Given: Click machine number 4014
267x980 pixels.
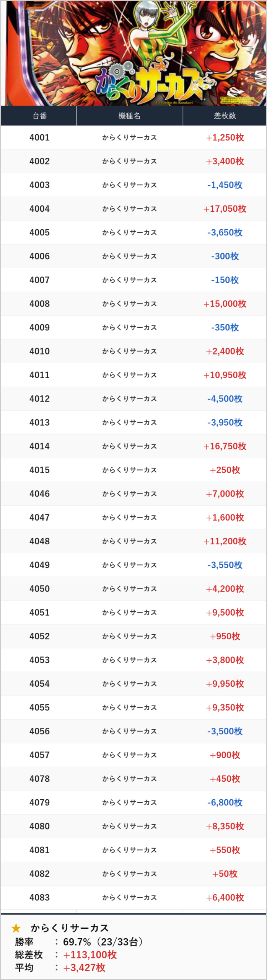Looking at the screenshot, I should pos(39,446).
